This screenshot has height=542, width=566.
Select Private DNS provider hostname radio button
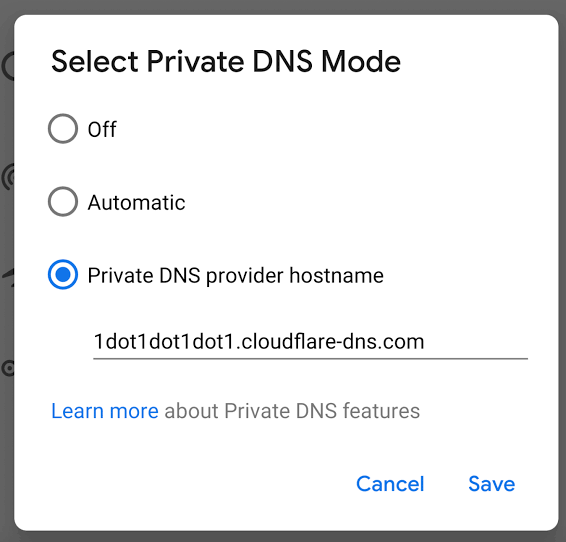click(x=63, y=275)
